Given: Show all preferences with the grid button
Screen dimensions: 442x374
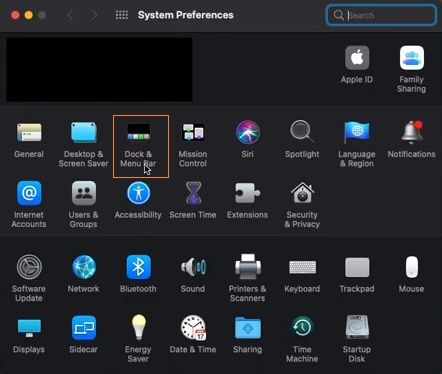Looking at the screenshot, I should (x=122, y=15).
